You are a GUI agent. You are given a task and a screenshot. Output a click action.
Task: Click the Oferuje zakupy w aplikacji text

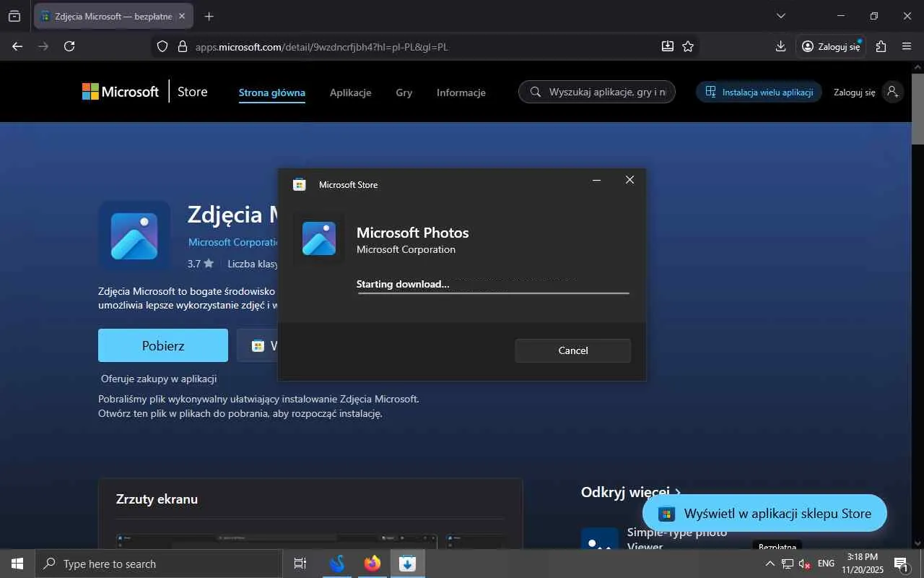coord(159,379)
